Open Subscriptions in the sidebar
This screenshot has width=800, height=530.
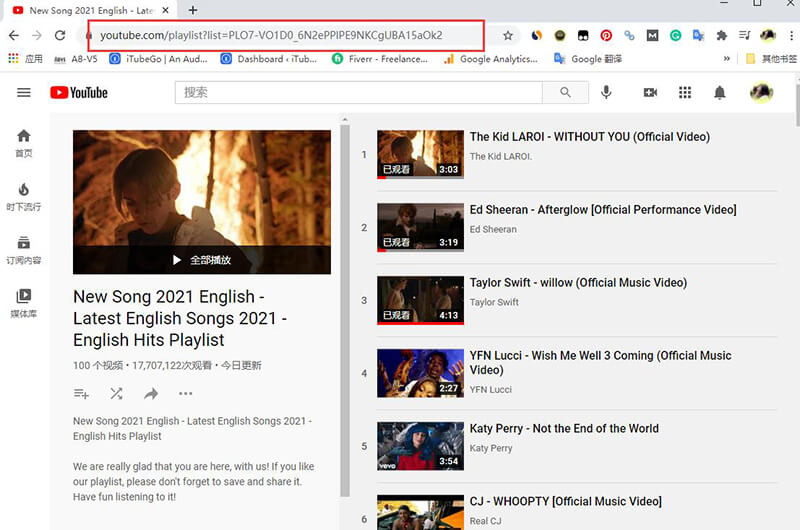click(23, 250)
